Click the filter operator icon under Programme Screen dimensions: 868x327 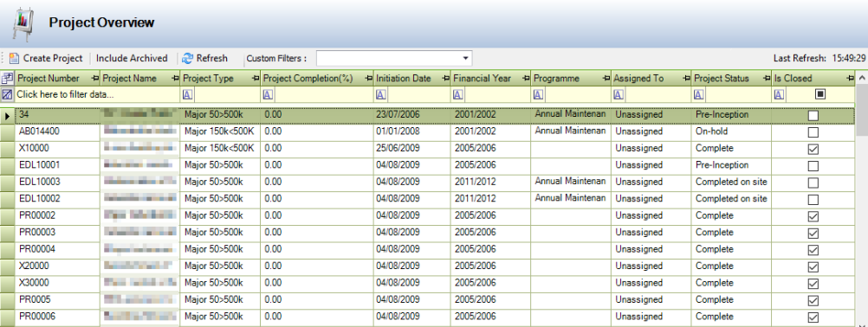coord(537,94)
